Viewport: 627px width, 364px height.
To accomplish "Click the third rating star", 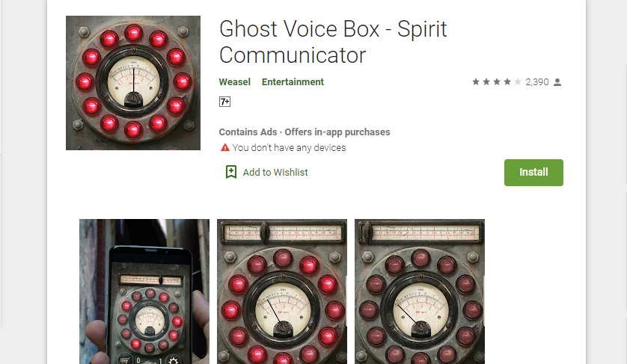I will click(x=497, y=82).
